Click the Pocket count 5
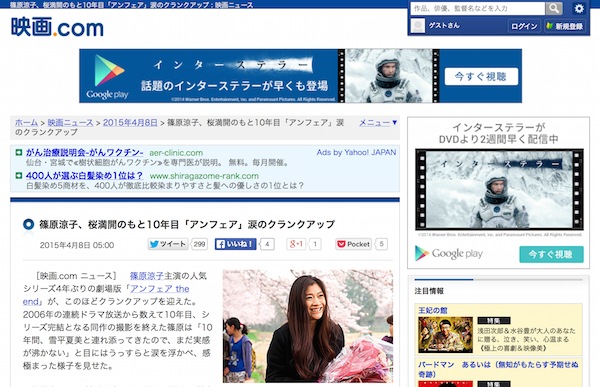 [x=381, y=244]
